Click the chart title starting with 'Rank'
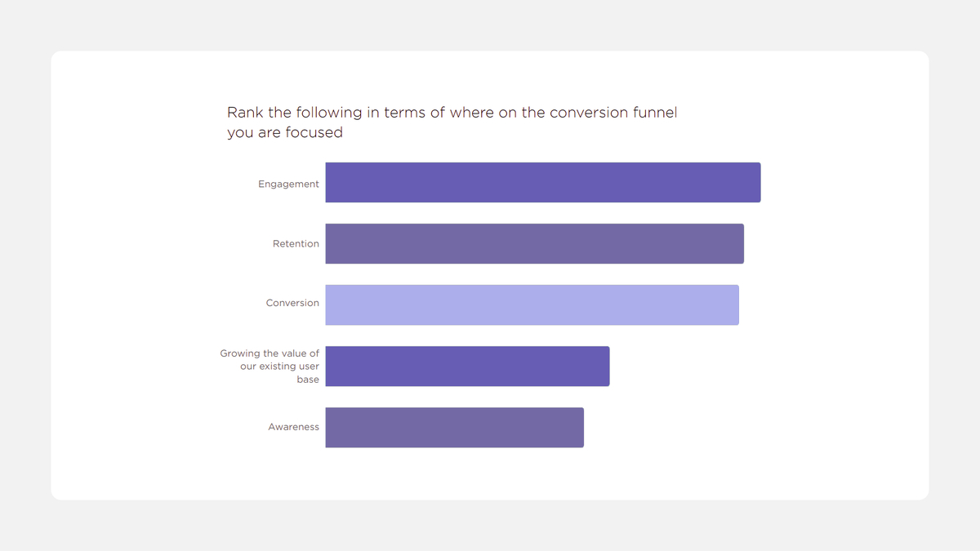 coord(452,113)
